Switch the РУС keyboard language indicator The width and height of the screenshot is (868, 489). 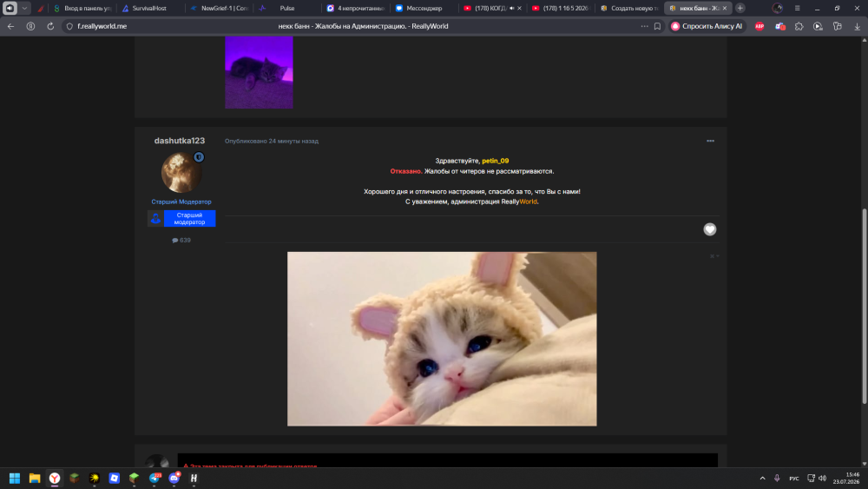(x=794, y=478)
